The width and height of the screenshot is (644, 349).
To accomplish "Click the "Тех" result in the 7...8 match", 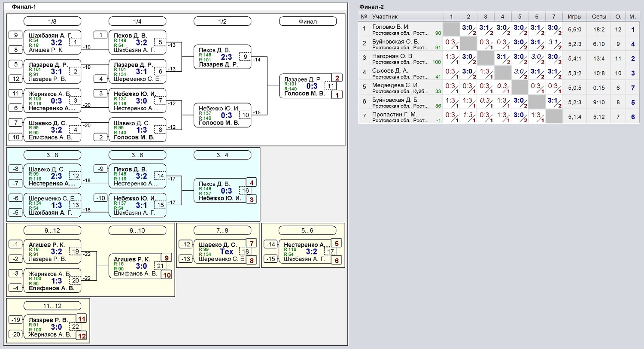I will click(227, 252).
